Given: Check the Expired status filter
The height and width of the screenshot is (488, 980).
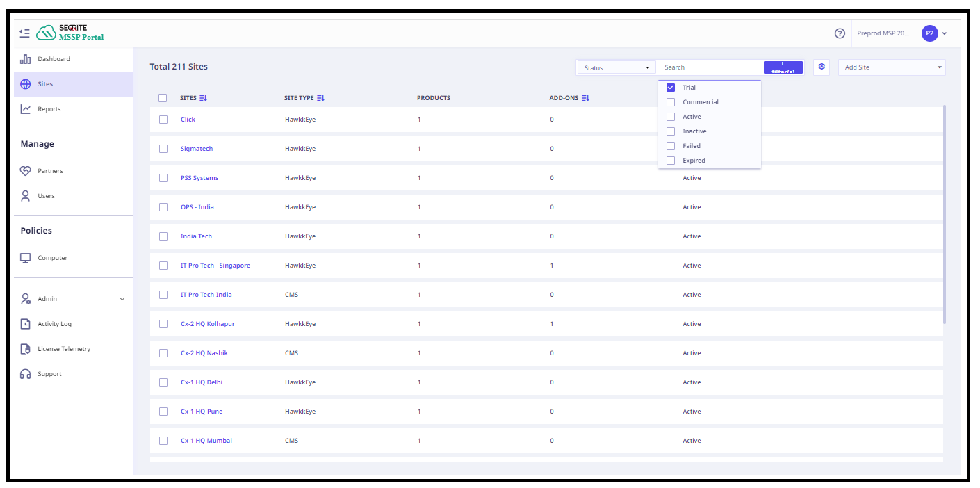Looking at the screenshot, I should pyautogui.click(x=671, y=161).
